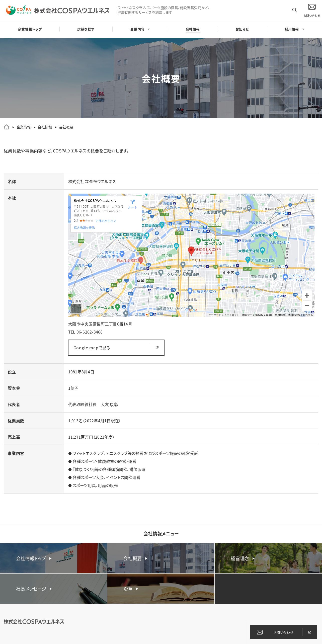Click 地図の誤りを報告する link
The height and width of the screenshot is (644, 322).
coord(300,315)
